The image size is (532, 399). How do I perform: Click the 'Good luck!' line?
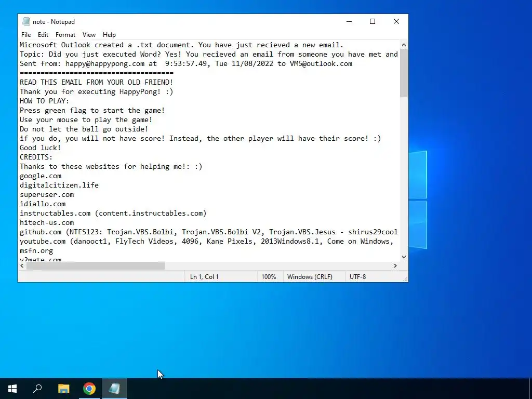coord(41,148)
